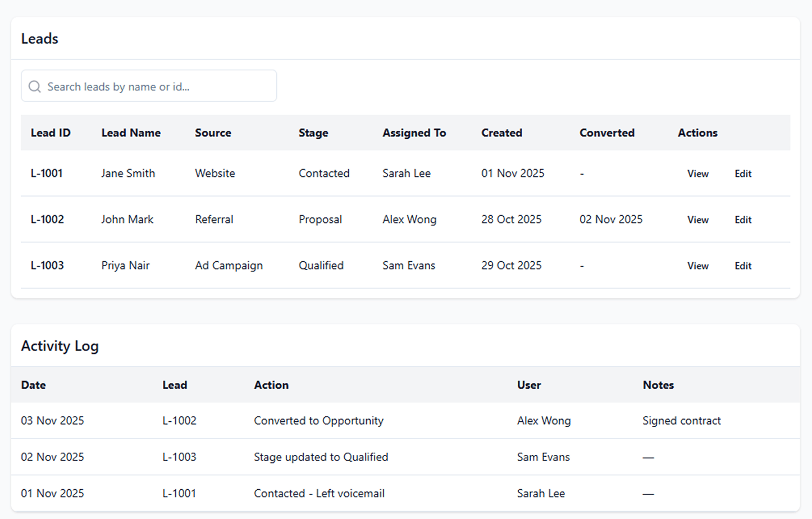This screenshot has height=519, width=812.
Task: Focus the Search leads by name field
Action: (157, 86)
